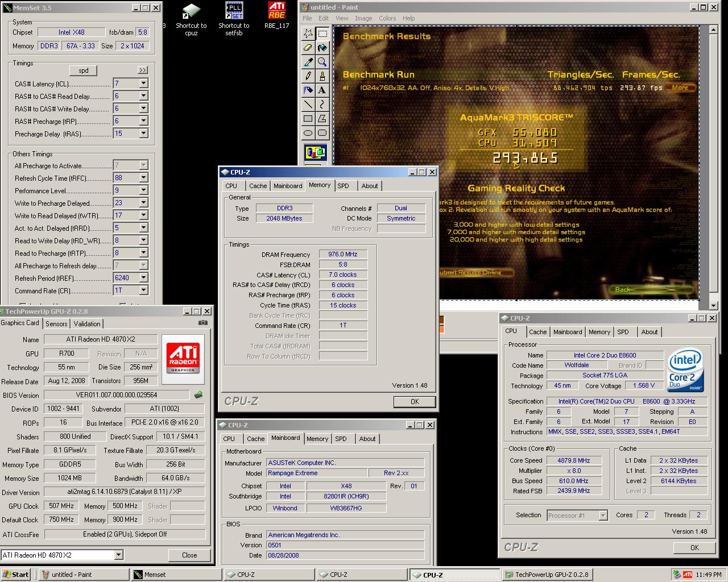This screenshot has height=582, width=728.
Task: Open the GPU-Z graphics card selector dropdown
Action: 118,555
